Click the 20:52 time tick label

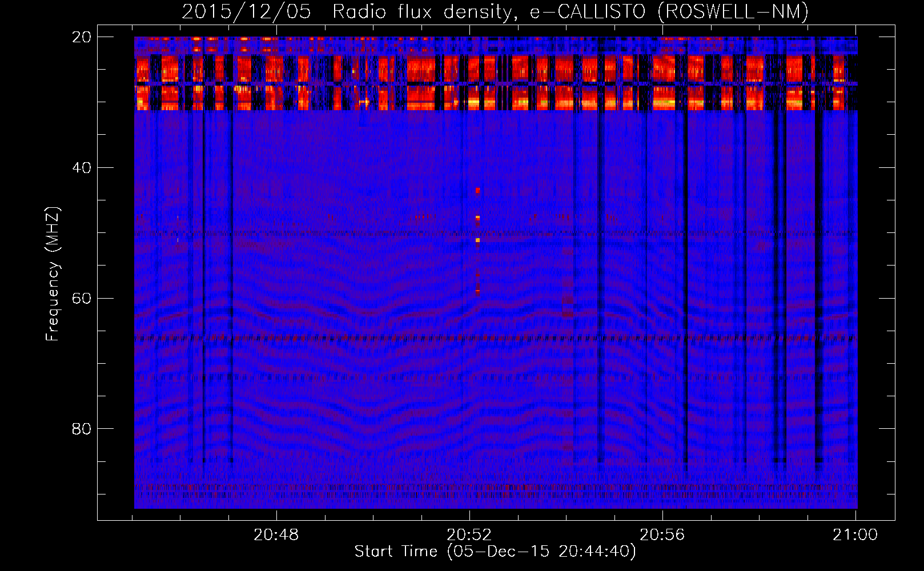[x=469, y=535]
